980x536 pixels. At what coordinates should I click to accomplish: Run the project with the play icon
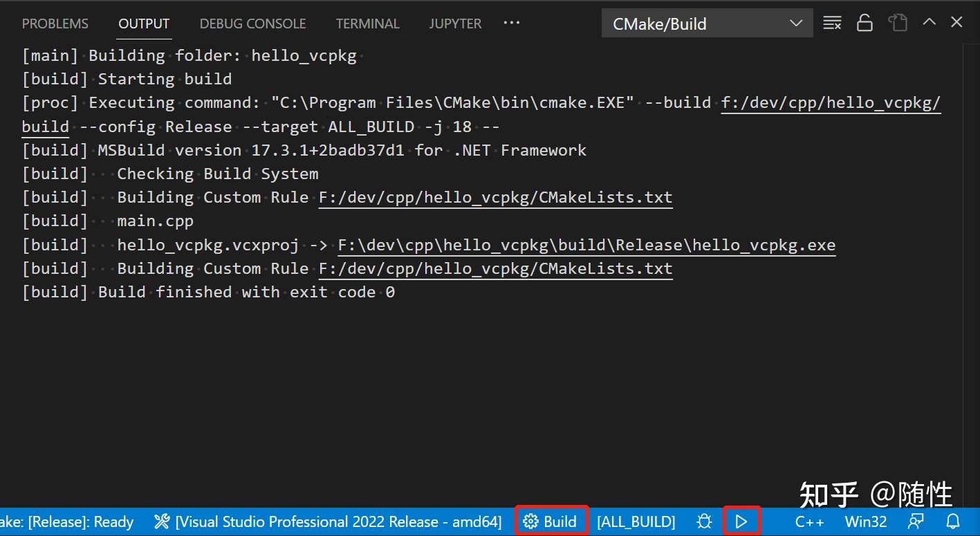click(x=741, y=521)
